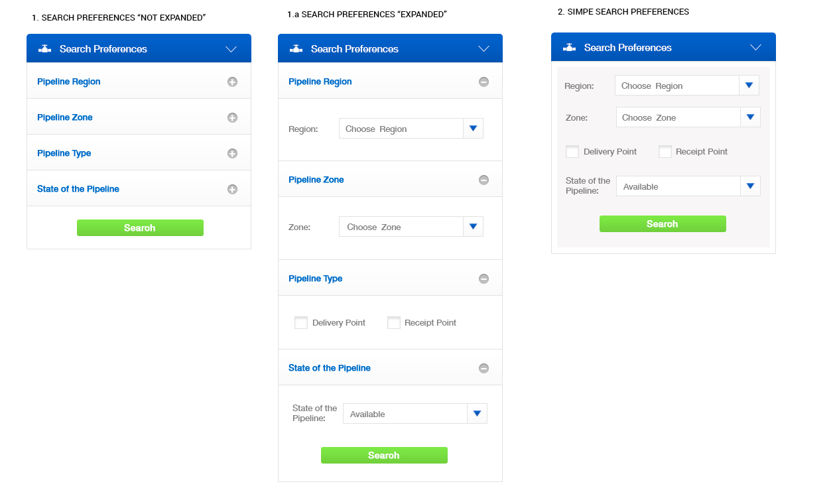Click minus icon beside Pipeline Region
The width and height of the screenshot is (835, 504).
483,82
